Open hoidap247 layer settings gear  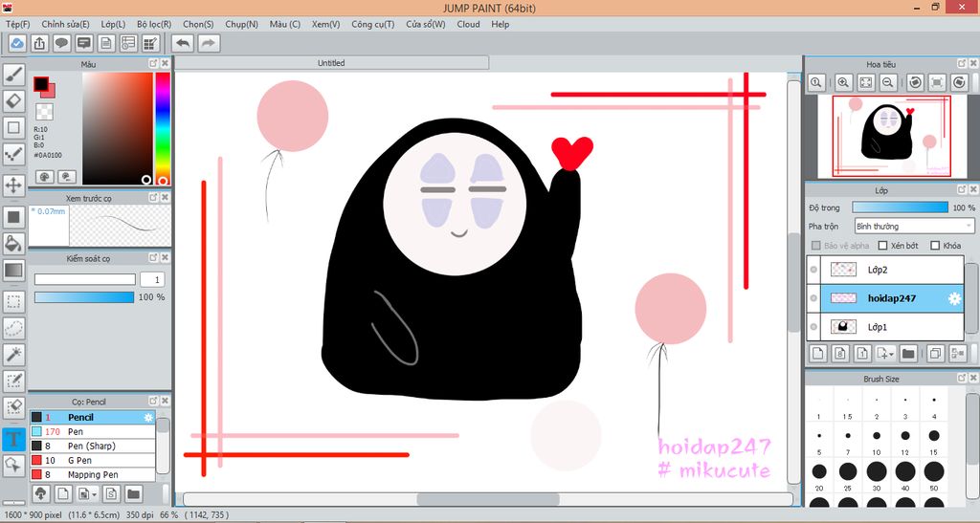tap(954, 298)
